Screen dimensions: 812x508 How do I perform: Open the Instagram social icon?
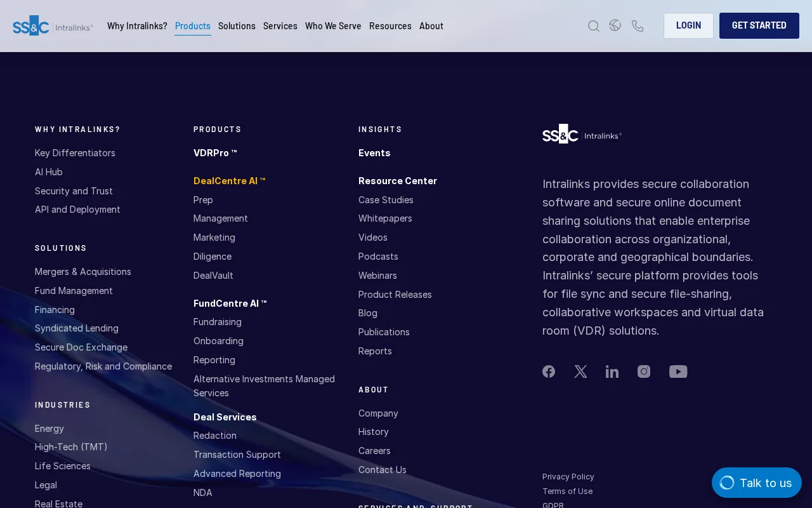[644, 371]
